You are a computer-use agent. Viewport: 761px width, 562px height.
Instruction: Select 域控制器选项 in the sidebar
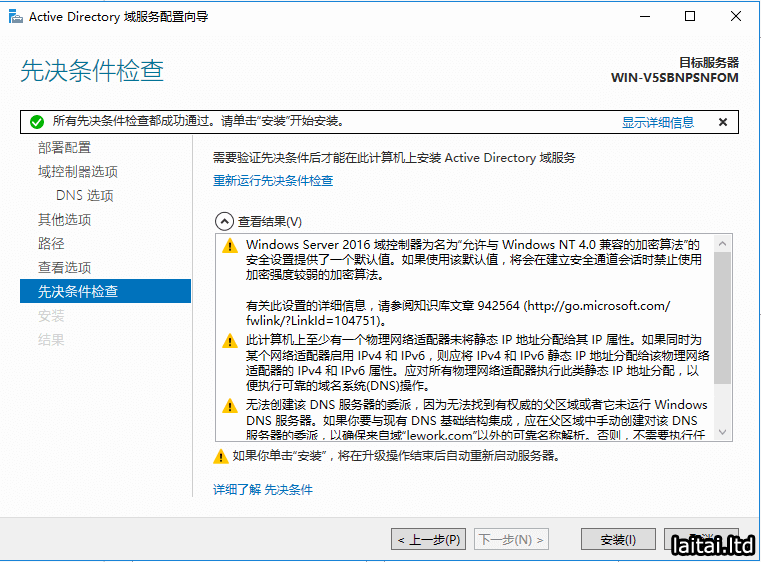pos(78,172)
